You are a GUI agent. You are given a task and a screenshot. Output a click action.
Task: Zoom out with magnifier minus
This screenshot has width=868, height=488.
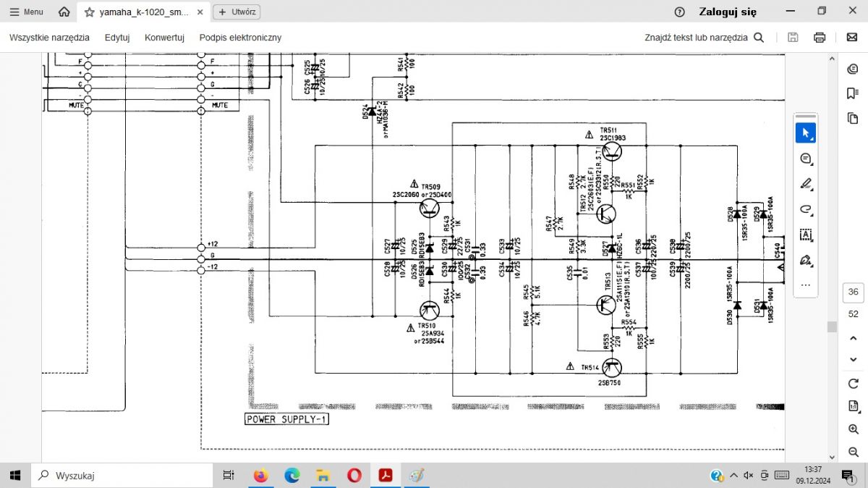(853, 452)
